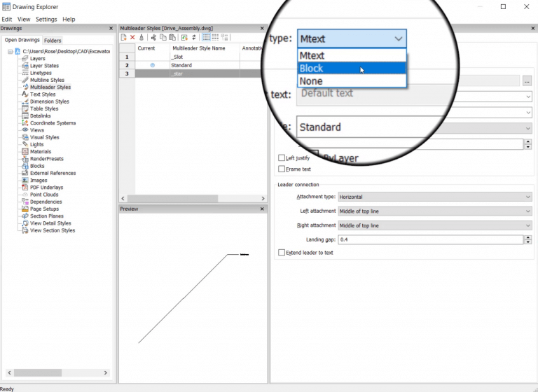Click the styles list horizontal scrollbar thumb
Viewport: 538px width, 392px height.
(172, 199)
